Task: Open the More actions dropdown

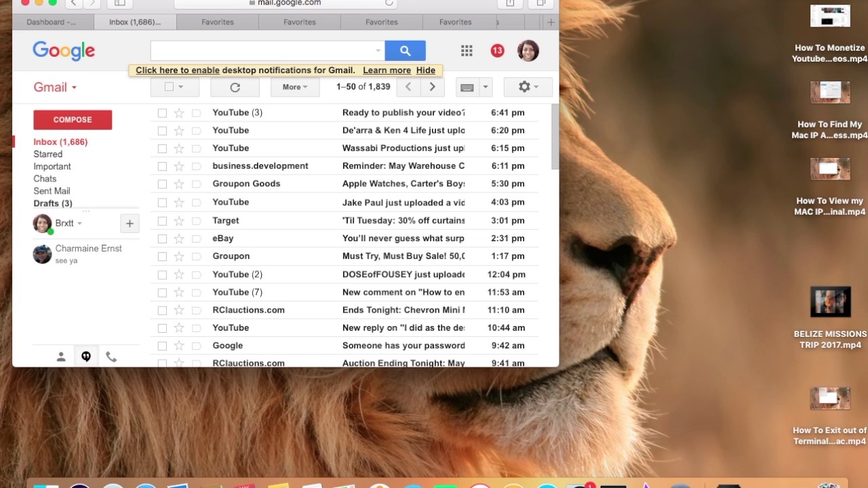Action: 295,87
